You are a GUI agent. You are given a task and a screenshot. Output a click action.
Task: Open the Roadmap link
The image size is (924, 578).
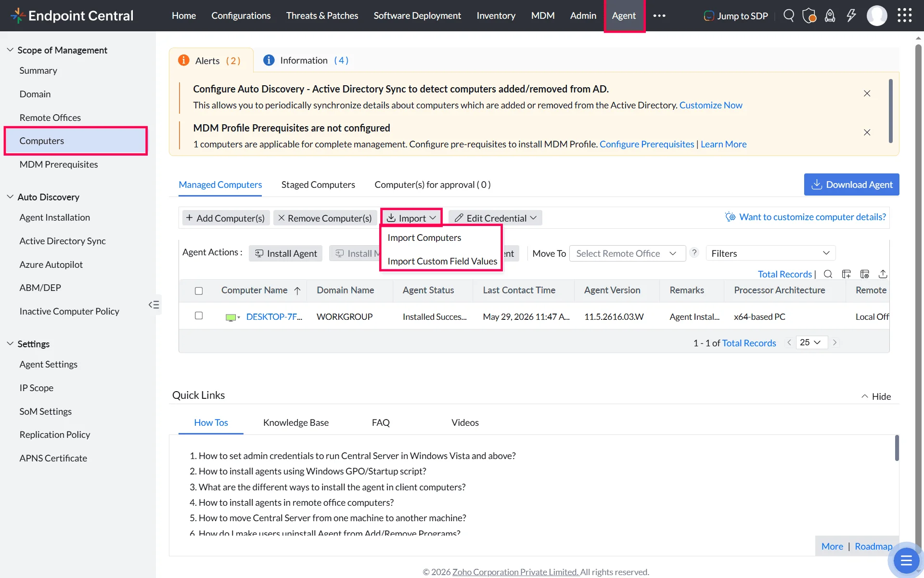tap(873, 546)
